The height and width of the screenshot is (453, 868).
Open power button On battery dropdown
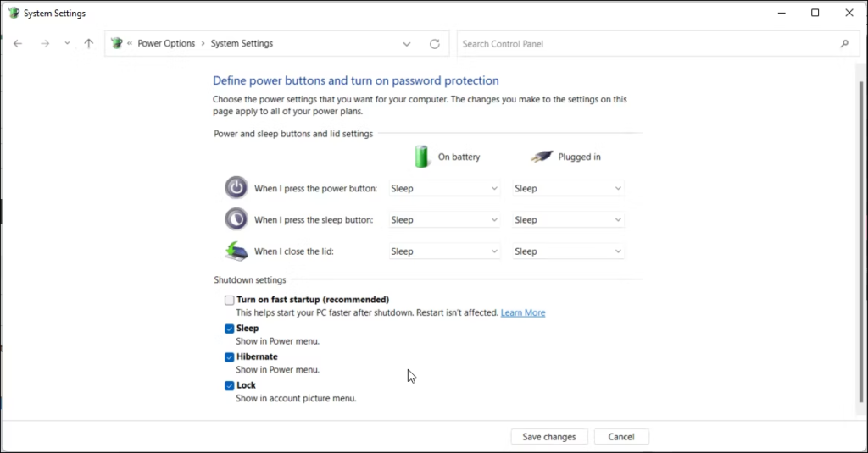[x=444, y=189]
